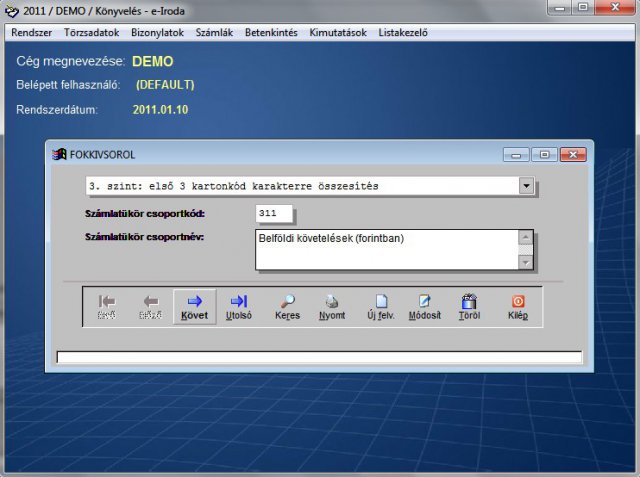The image size is (640, 477).
Task: Open search with the Keres magnifier
Action: pos(287,306)
